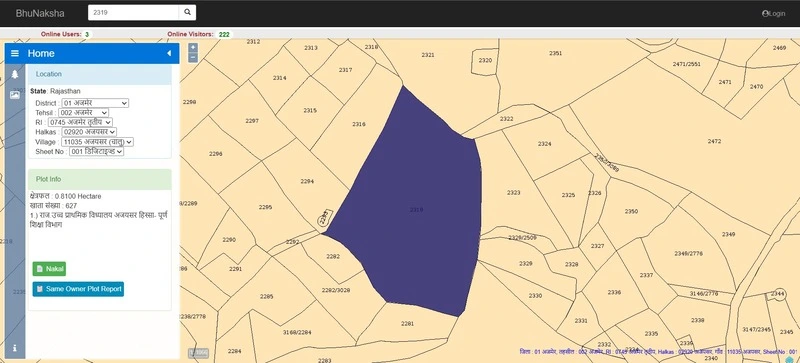Select plot 2329 on the map
The height and width of the screenshot is (363, 800).
pos(526,263)
